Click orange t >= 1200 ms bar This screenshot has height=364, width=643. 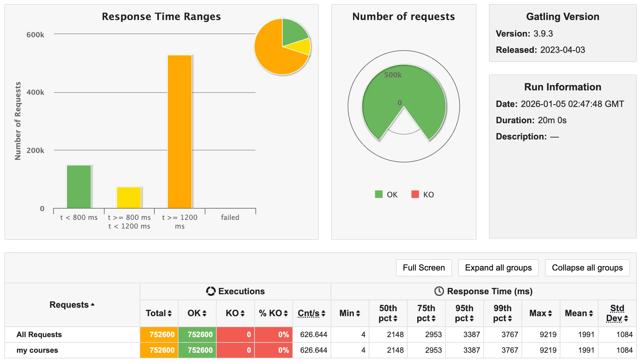pyautogui.click(x=180, y=131)
